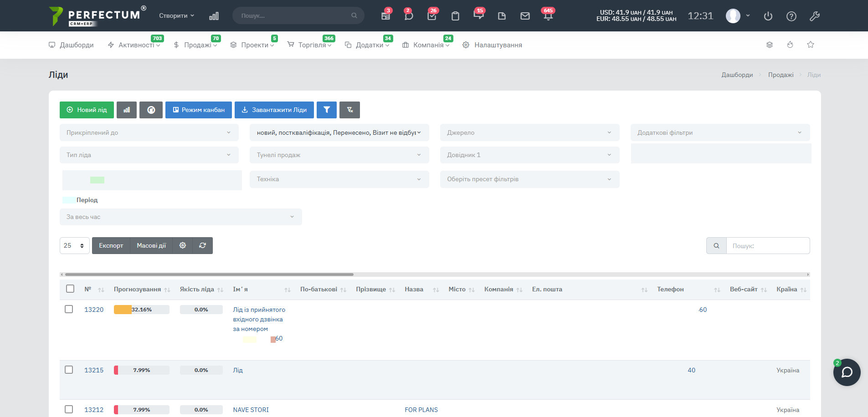This screenshot has width=868, height=417.
Task: Open the Торгівля menu
Action: 312,45
